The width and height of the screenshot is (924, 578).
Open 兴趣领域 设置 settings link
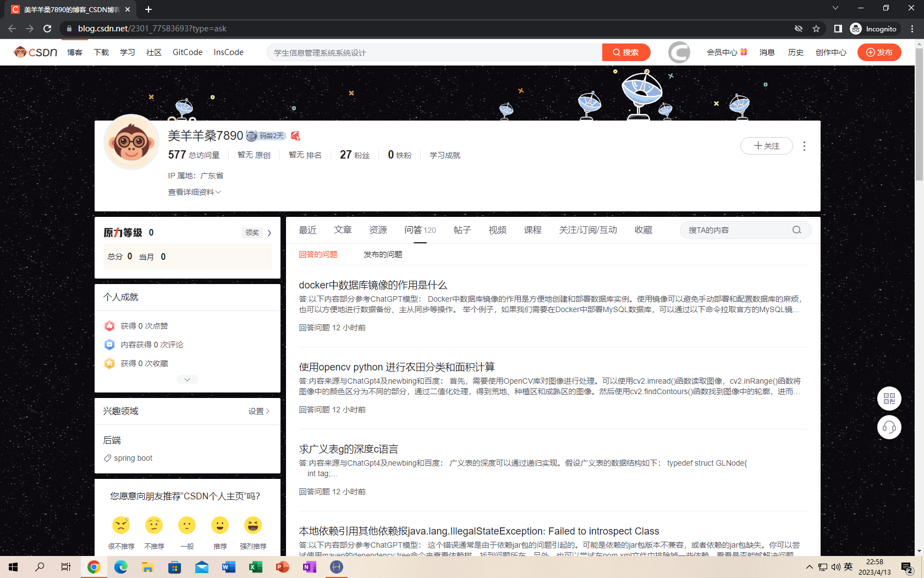[258, 411]
